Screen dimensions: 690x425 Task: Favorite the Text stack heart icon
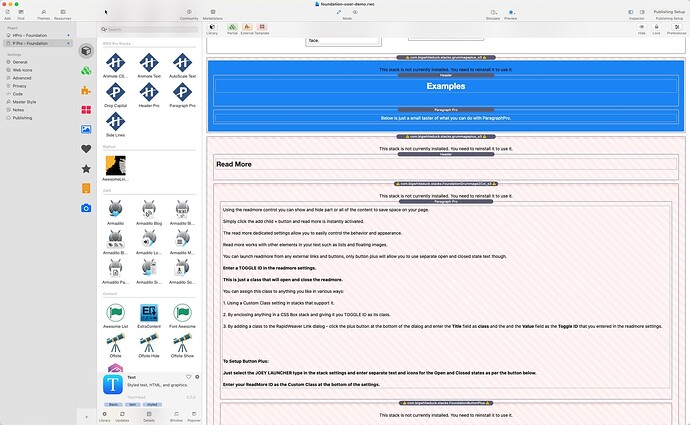pyautogui.click(x=189, y=377)
